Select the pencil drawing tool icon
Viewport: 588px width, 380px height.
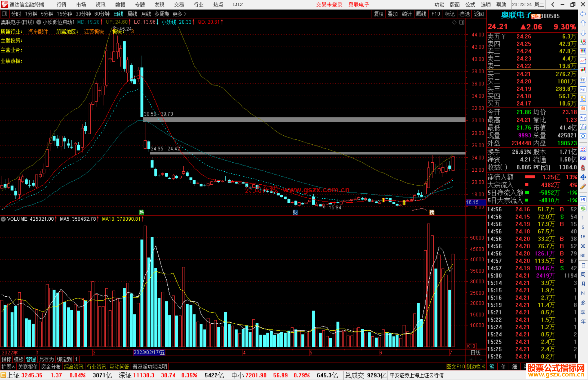(583, 187)
